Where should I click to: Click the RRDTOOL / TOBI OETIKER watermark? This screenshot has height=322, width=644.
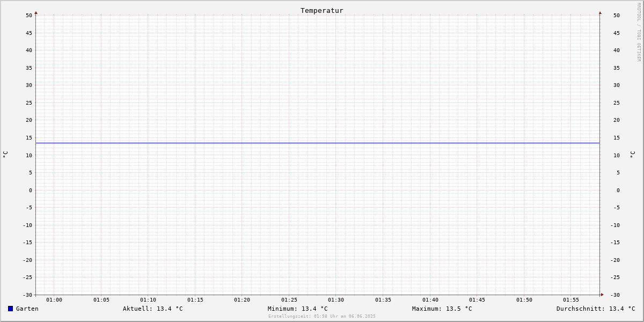[639, 32]
